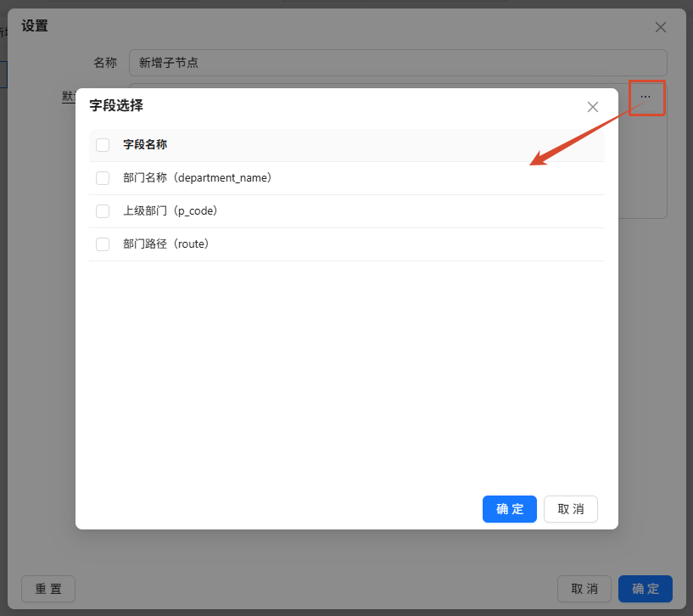Confirm field selection with 确定 in 字段选择
This screenshot has height=616, width=693.
[x=509, y=509]
